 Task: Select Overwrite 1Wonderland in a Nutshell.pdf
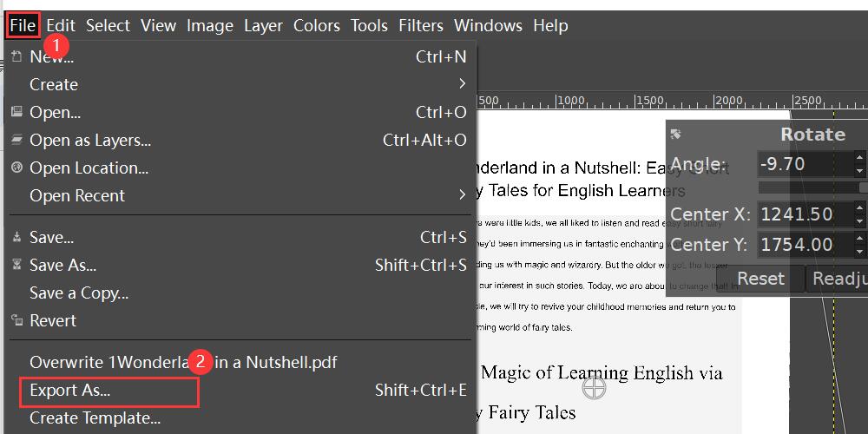click(240, 362)
